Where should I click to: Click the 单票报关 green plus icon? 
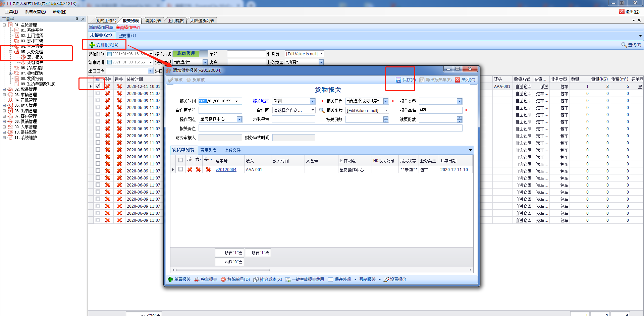[170, 279]
